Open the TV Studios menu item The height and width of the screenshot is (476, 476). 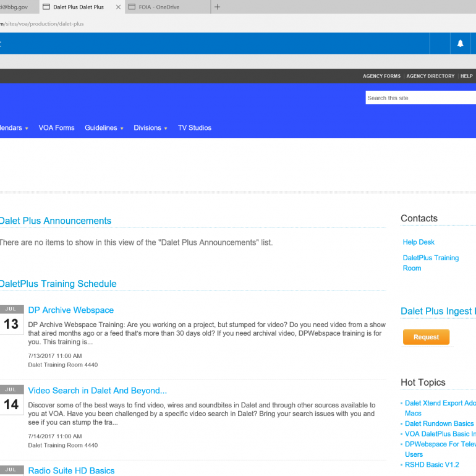[195, 128]
